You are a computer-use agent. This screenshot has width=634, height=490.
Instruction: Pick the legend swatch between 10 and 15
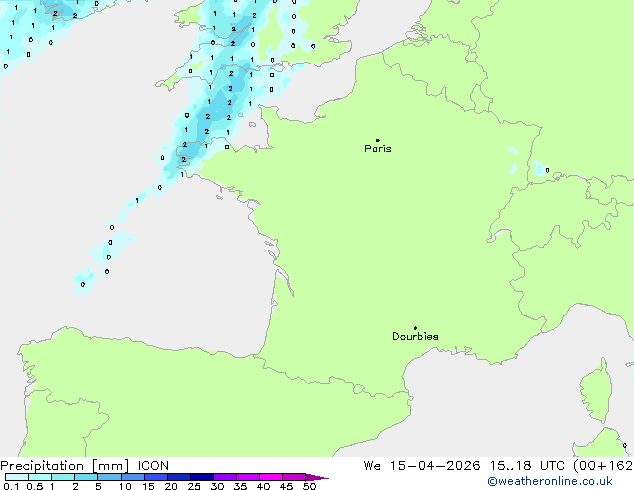pos(132,477)
